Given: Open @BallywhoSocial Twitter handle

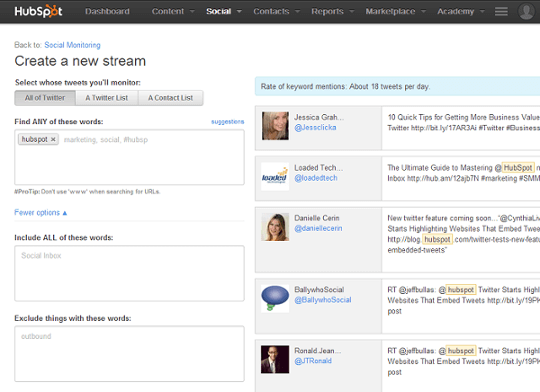Looking at the screenshot, I should click(323, 300).
